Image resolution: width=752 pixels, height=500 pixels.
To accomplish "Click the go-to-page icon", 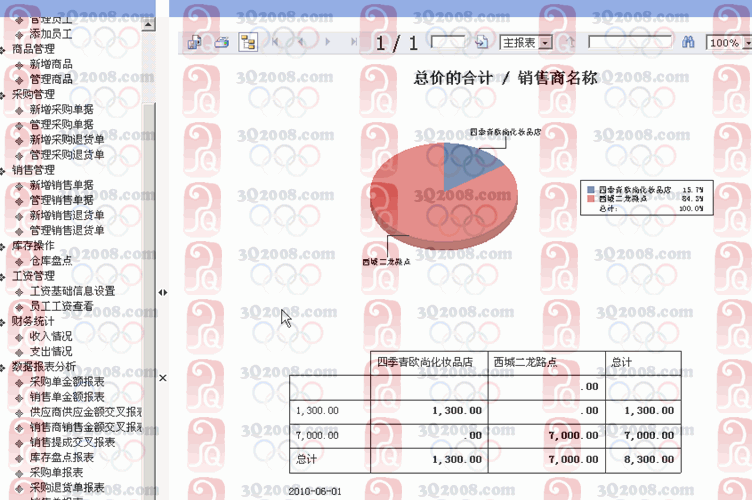I will click(x=482, y=42).
